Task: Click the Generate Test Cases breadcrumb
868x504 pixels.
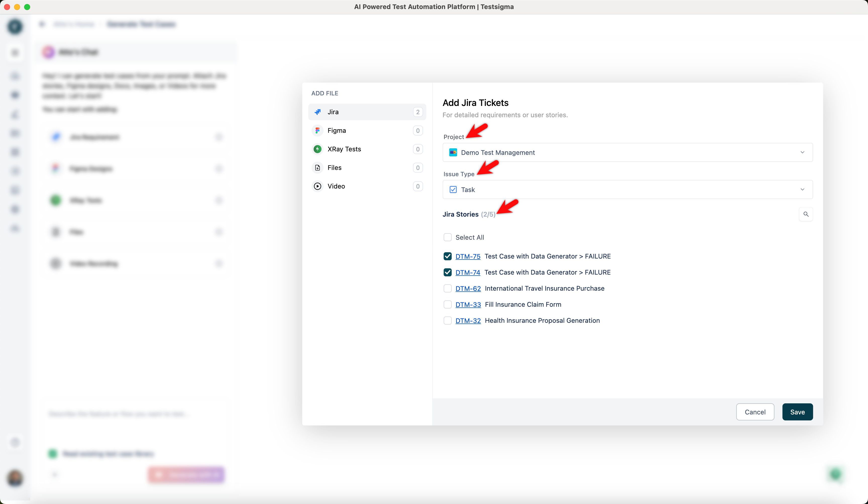Action: tap(141, 24)
